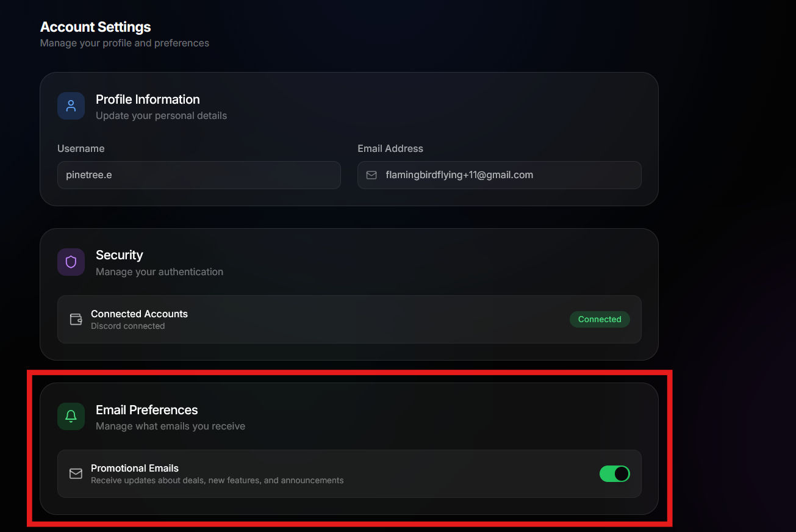Image resolution: width=796 pixels, height=532 pixels.
Task: Click the Username field label
Action: click(x=81, y=148)
